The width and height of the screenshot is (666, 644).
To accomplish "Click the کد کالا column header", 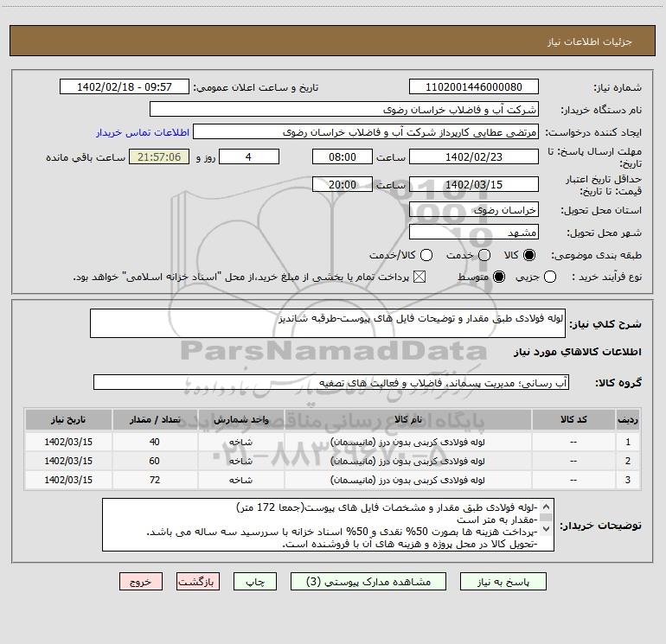I will (x=573, y=419).
